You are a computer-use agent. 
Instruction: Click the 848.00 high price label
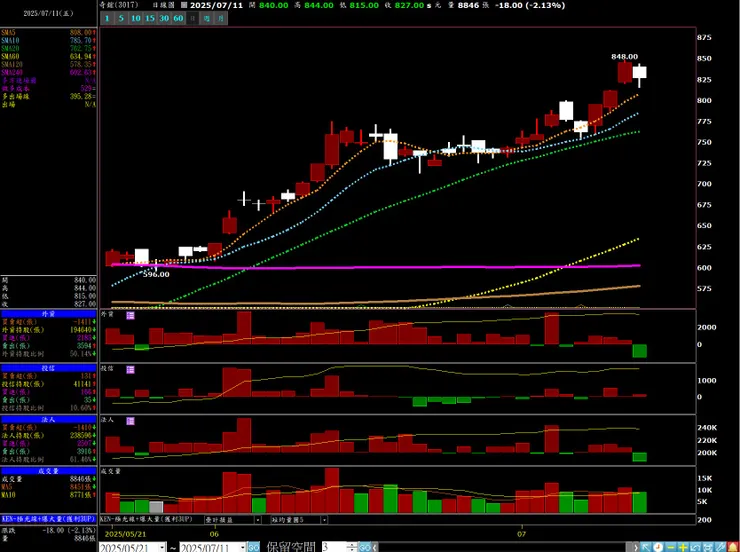click(624, 57)
